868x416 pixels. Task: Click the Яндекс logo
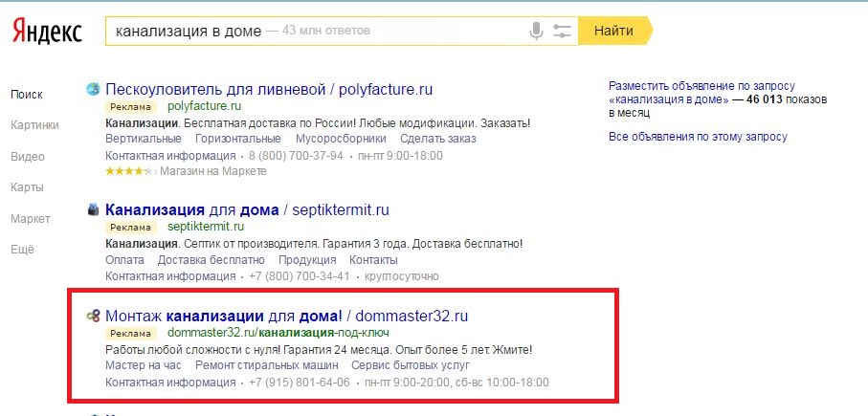(x=47, y=31)
